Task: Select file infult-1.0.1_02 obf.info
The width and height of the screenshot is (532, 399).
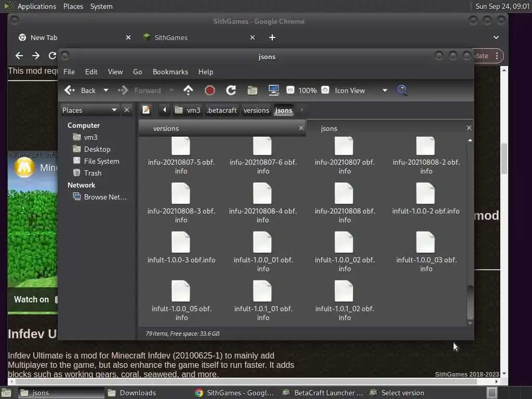Action: 344,301
